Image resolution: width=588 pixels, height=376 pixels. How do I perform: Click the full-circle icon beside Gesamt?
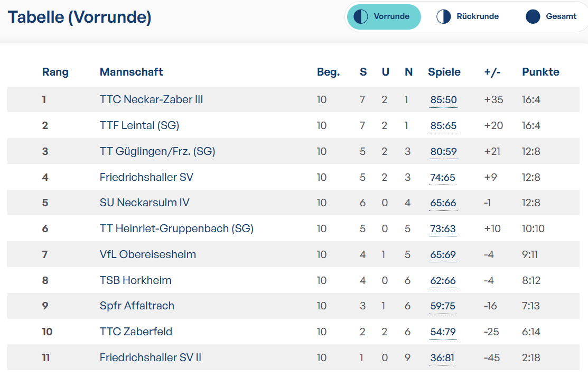point(533,16)
